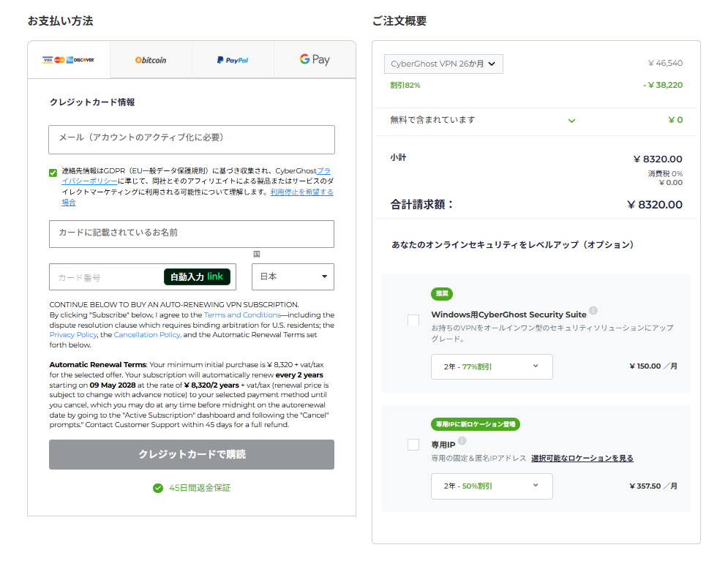Enable the Windows用CyberGhost Security Suite add-on

[412, 320]
